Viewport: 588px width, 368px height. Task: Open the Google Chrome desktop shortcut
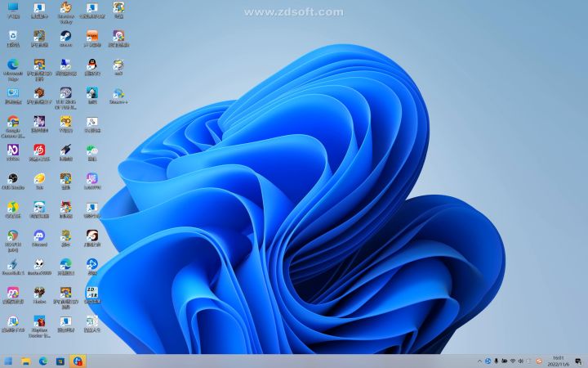[13, 127]
